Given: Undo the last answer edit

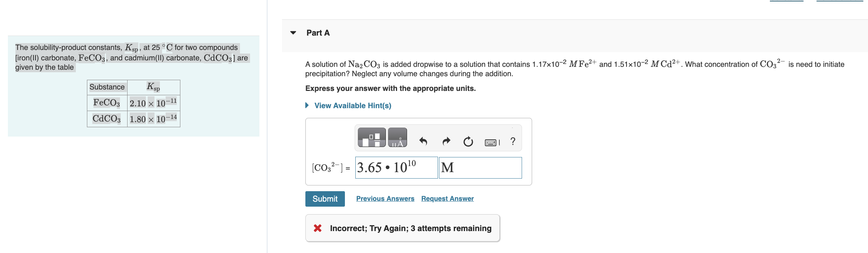Looking at the screenshot, I should coord(423,142).
